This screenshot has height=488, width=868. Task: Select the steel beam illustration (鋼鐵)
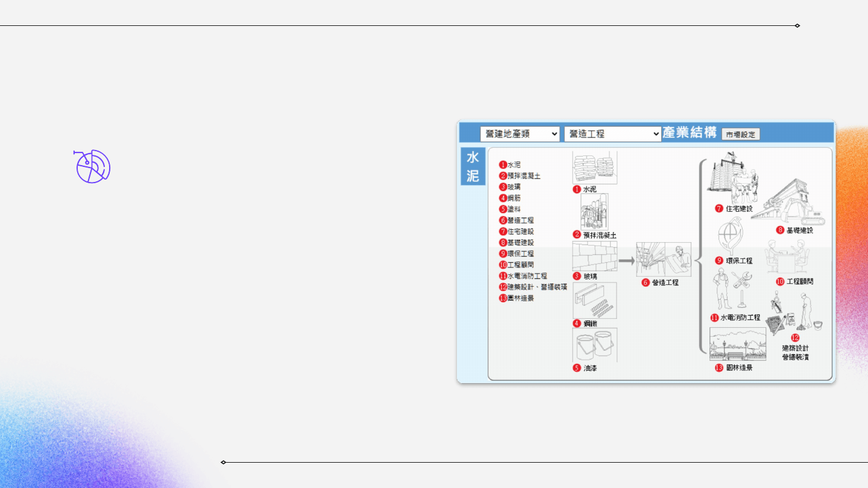pos(594,300)
